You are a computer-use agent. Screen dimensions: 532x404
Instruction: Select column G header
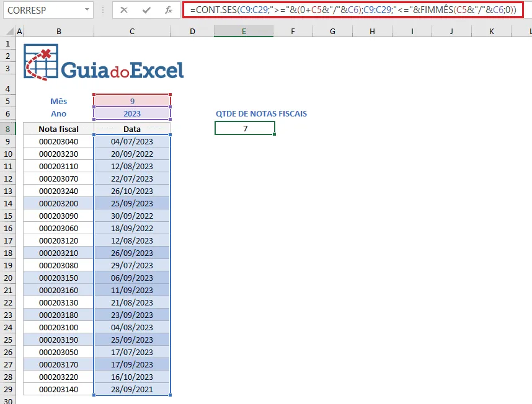click(x=332, y=32)
